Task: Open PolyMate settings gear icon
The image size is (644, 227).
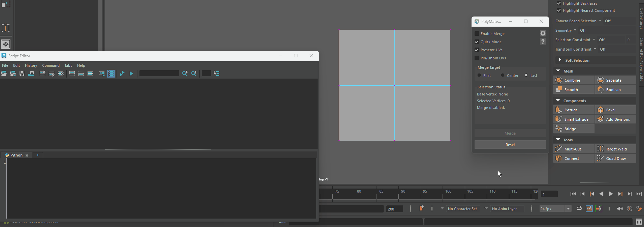Action: coord(543,33)
